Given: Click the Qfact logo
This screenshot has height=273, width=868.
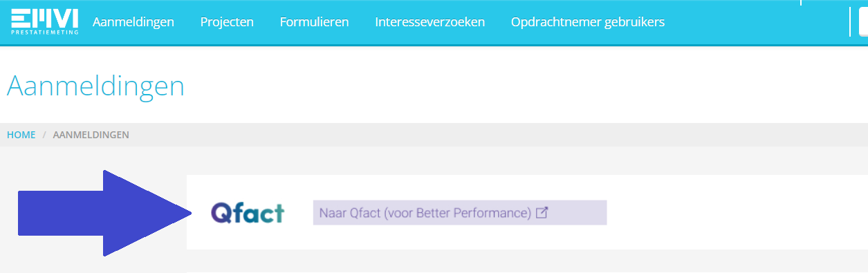Looking at the screenshot, I should 248,213.
